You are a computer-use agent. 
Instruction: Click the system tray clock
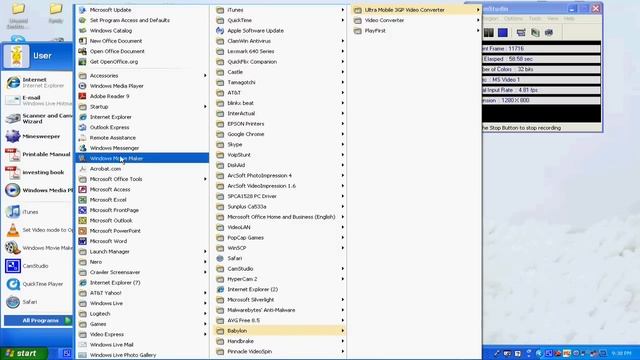tap(622, 353)
